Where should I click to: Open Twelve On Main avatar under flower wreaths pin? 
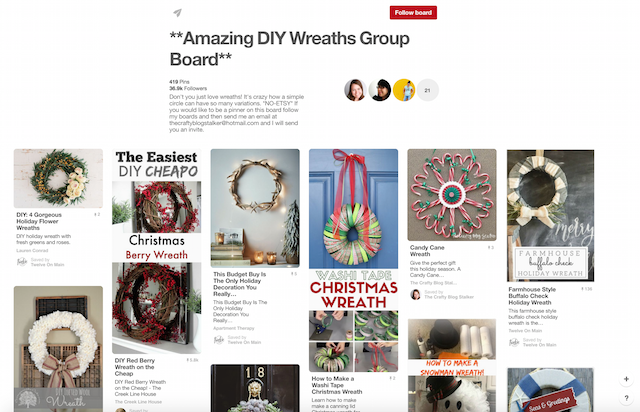click(x=22, y=262)
